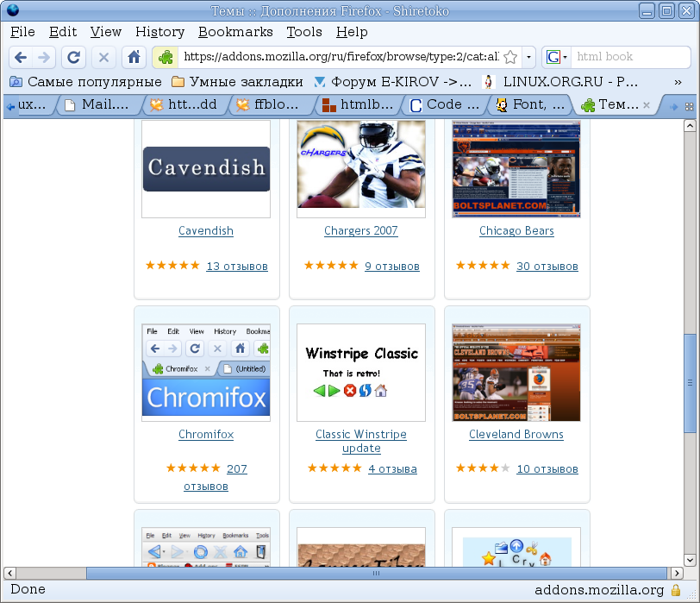Read the 13 отзывов reviews for Cavendish

point(237,267)
